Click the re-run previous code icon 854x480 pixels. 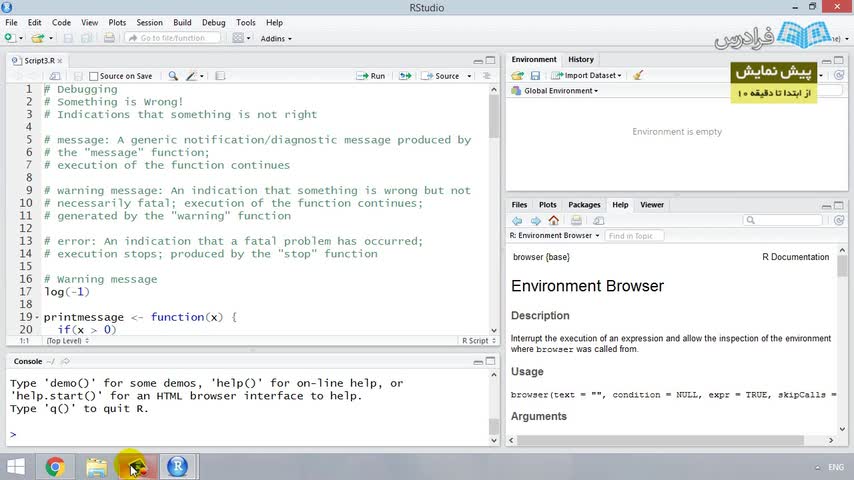pos(405,76)
